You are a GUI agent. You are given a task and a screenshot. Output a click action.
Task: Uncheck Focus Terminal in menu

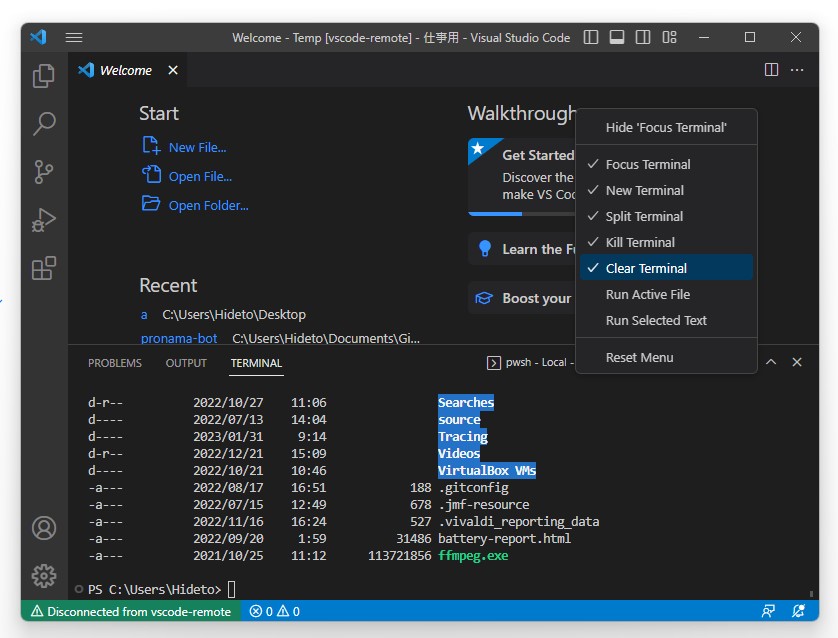pos(666,165)
